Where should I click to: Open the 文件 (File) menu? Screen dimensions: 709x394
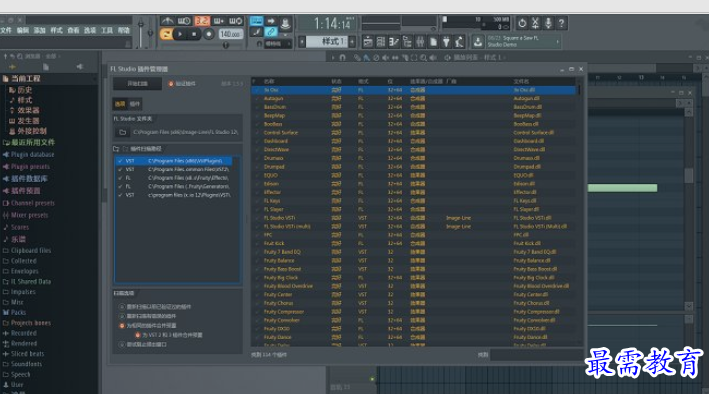6,30
